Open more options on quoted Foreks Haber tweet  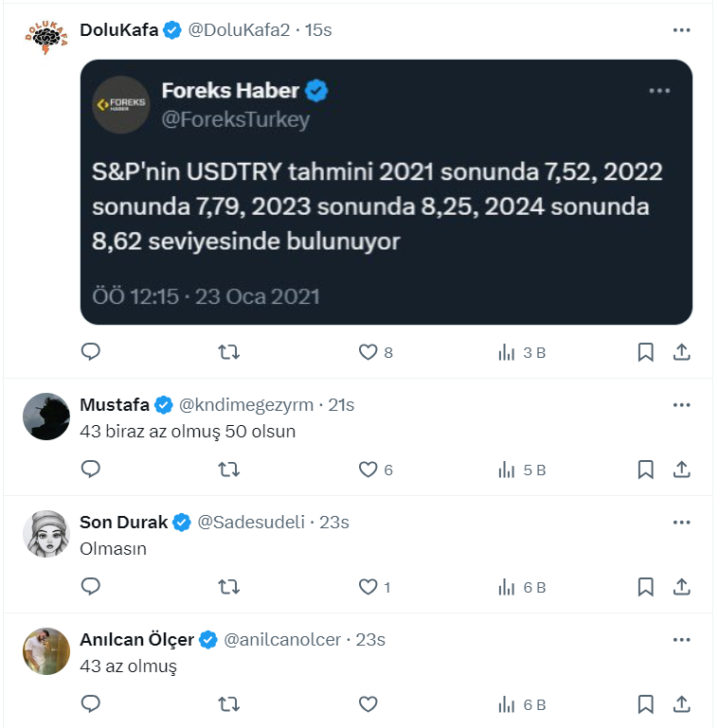pos(659,91)
